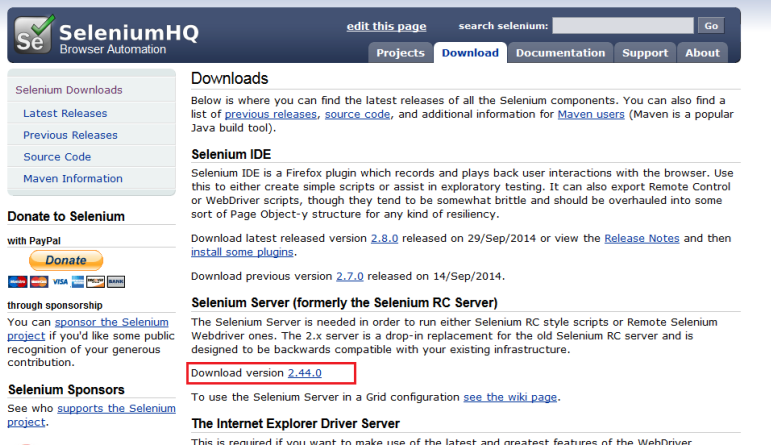The height and width of the screenshot is (445, 771).
Task: Click the 'previous releases' link in intro
Action: tap(271, 114)
